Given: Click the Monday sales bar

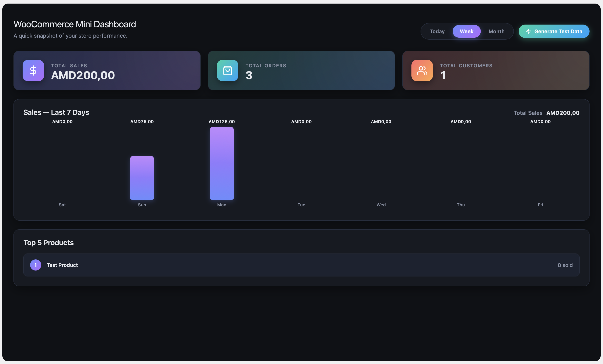Looking at the screenshot, I should point(222,163).
